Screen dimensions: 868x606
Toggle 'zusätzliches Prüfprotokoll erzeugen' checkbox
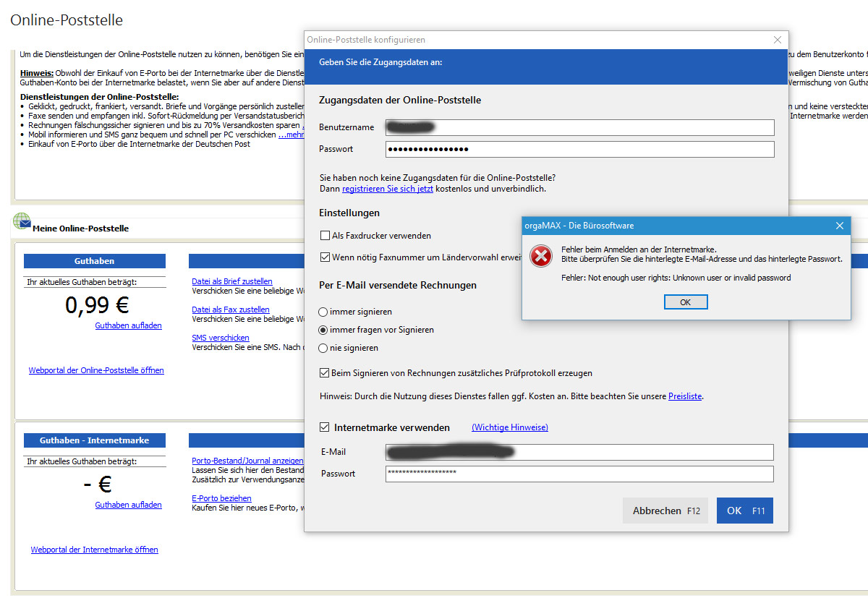pyautogui.click(x=325, y=373)
